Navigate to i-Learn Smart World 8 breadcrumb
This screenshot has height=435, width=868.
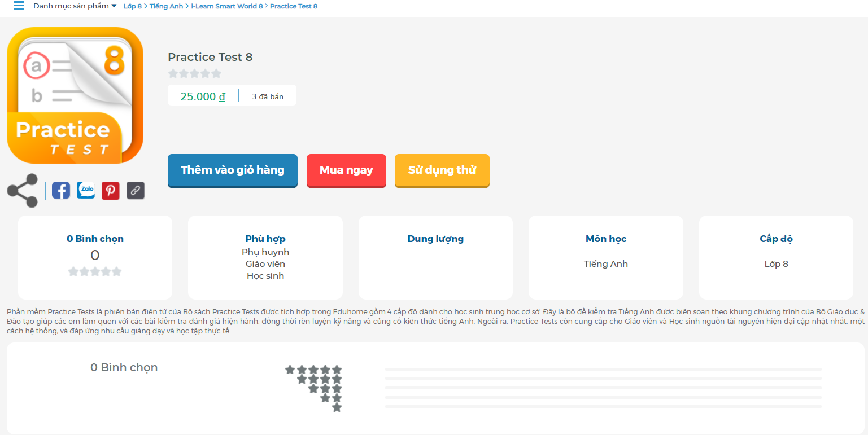227,6
